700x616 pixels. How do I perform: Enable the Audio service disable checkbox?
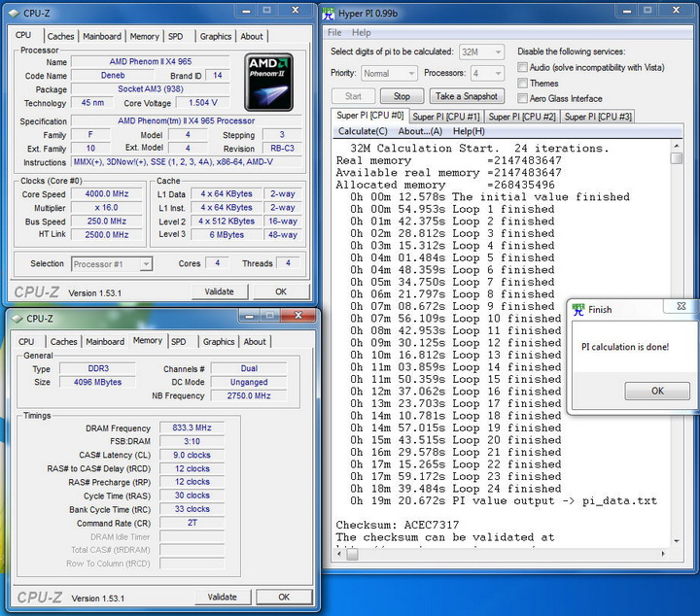[x=522, y=67]
